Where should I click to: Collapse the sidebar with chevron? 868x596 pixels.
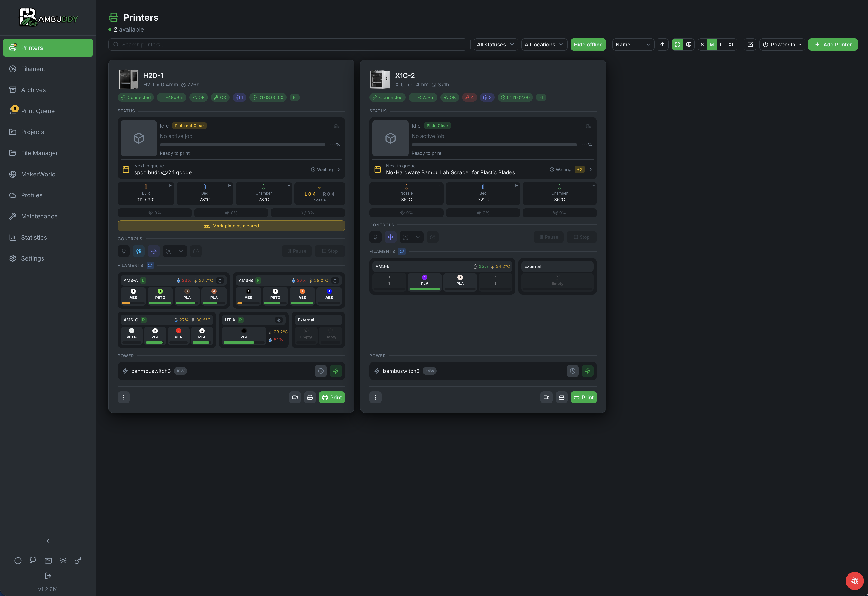coord(48,541)
